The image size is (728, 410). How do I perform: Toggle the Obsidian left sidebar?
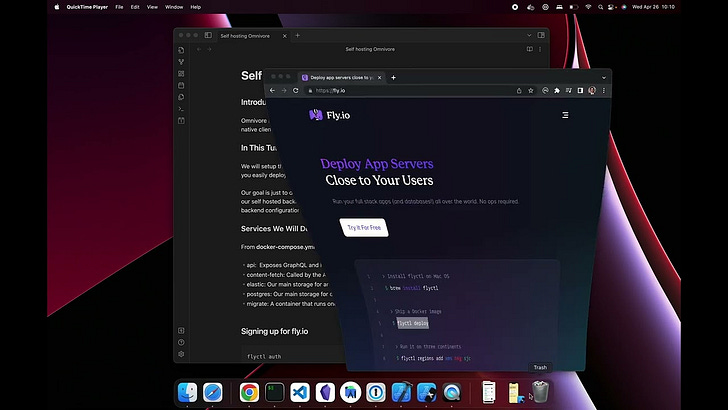click(208, 35)
